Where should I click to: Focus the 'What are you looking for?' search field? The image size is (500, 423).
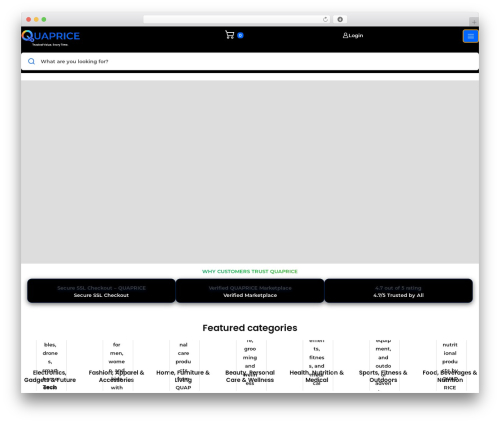(x=250, y=61)
